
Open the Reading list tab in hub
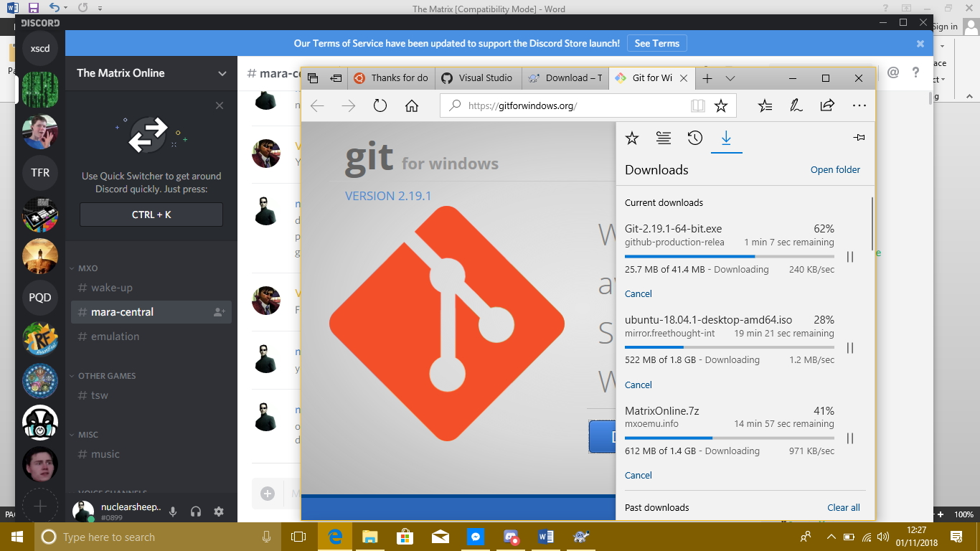click(663, 138)
